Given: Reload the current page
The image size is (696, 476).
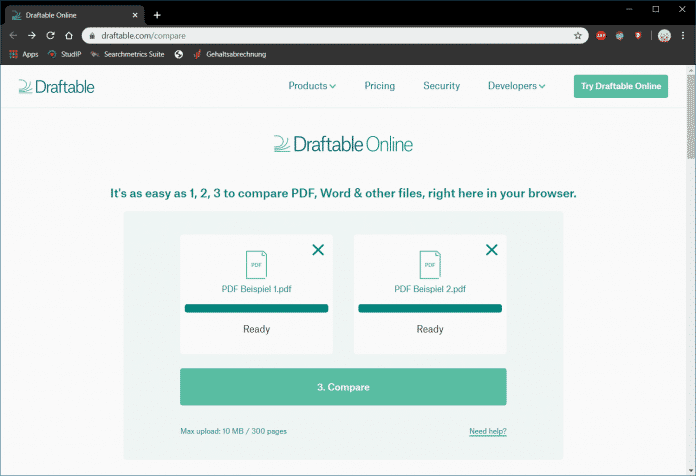Looking at the screenshot, I should [x=50, y=35].
